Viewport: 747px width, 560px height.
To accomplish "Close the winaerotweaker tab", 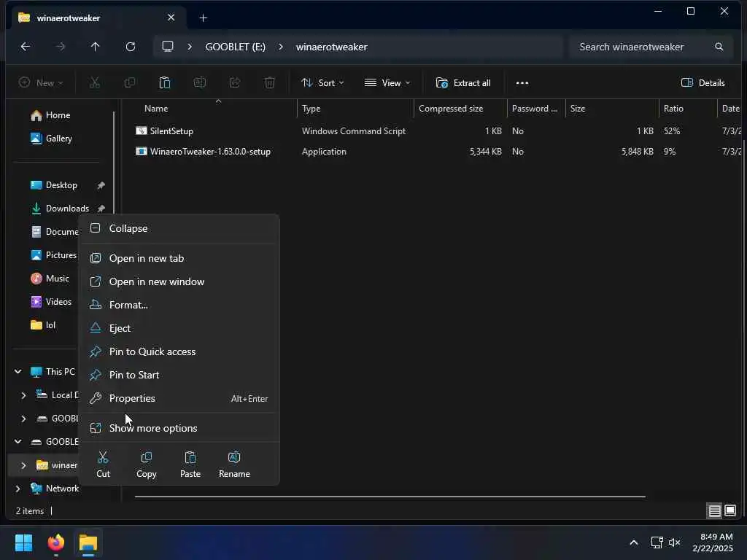I will coord(171,17).
